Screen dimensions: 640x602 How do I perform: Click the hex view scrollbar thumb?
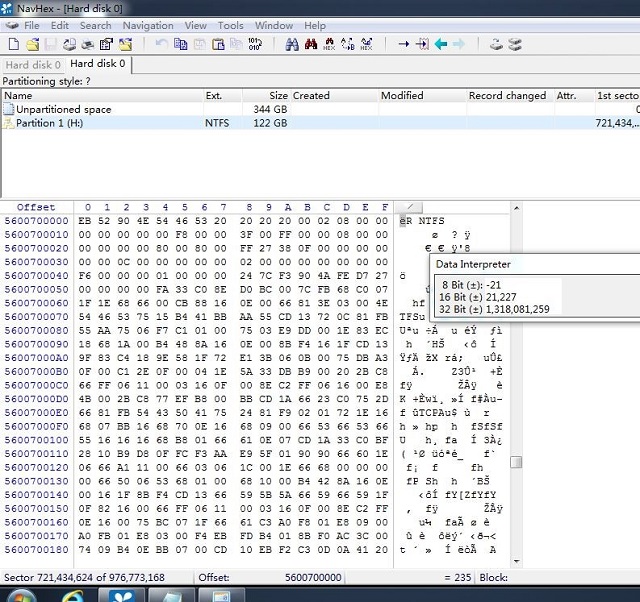(x=516, y=462)
